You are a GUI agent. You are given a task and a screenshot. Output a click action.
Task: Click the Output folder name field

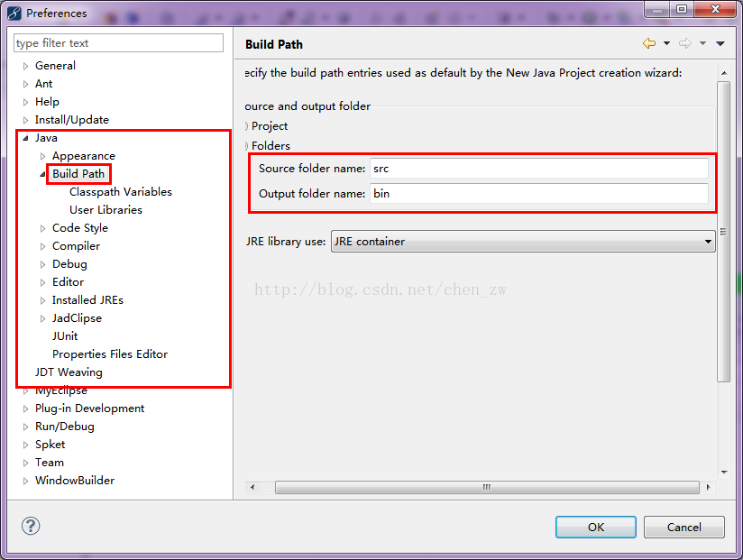click(x=539, y=194)
